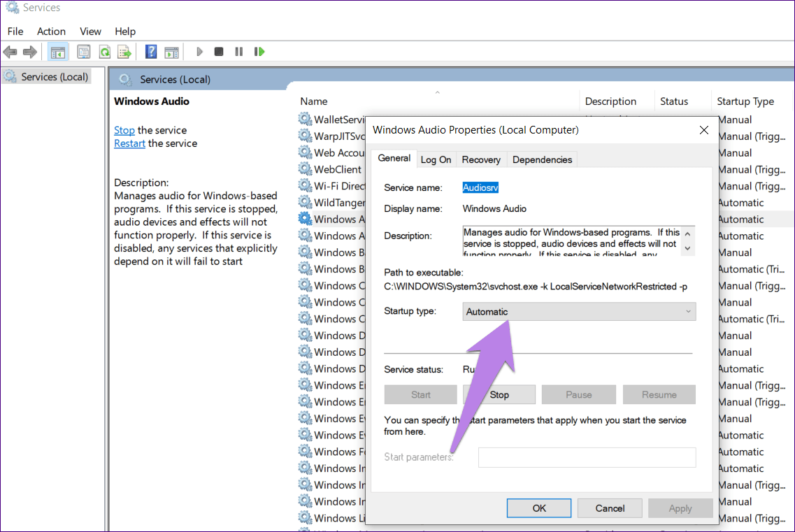Click gear icon beside Wi-Fi Direct row
The image size is (795, 532).
pyautogui.click(x=305, y=186)
